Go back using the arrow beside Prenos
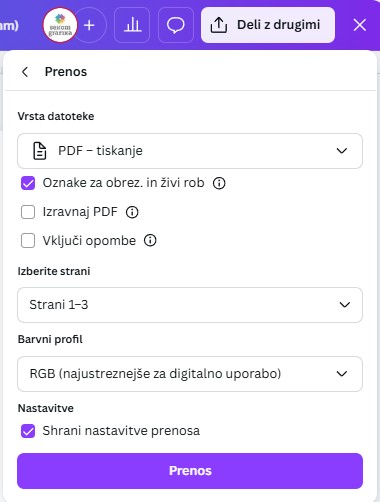380x502 pixels. point(25,72)
